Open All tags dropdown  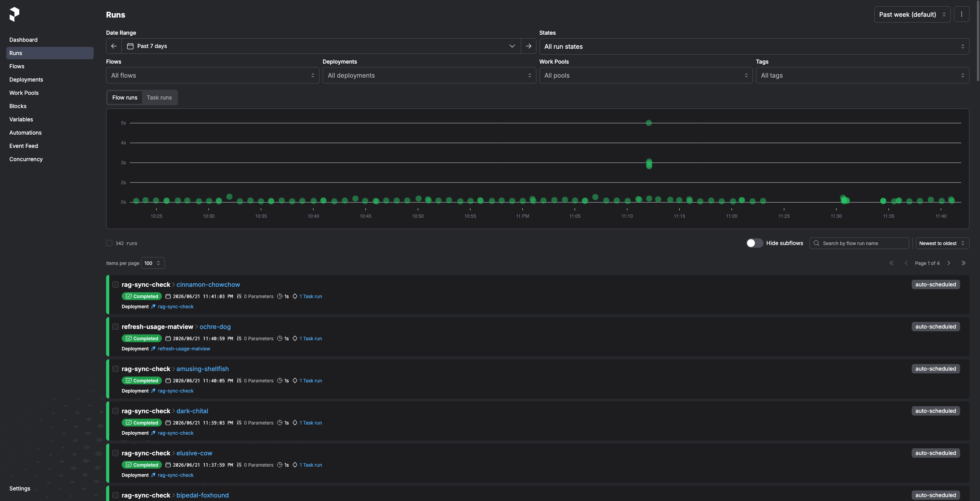pyautogui.click(x=862, y=75)
